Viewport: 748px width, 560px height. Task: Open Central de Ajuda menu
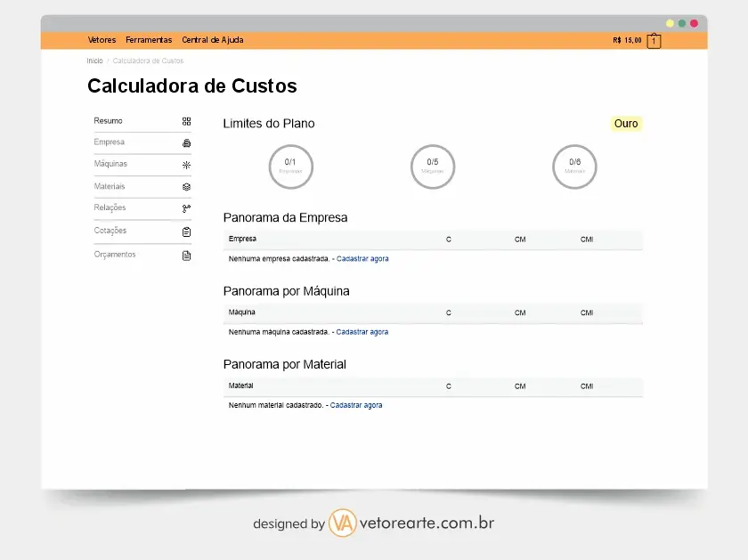click(x=213, y=40)
